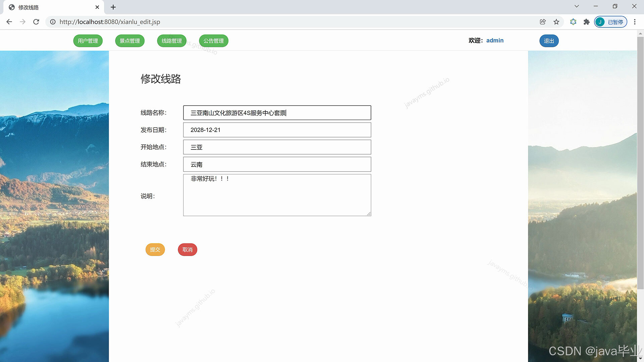
Task: Click the 结束地点 label
Action: pyautogui.click(x=153, y=164)
